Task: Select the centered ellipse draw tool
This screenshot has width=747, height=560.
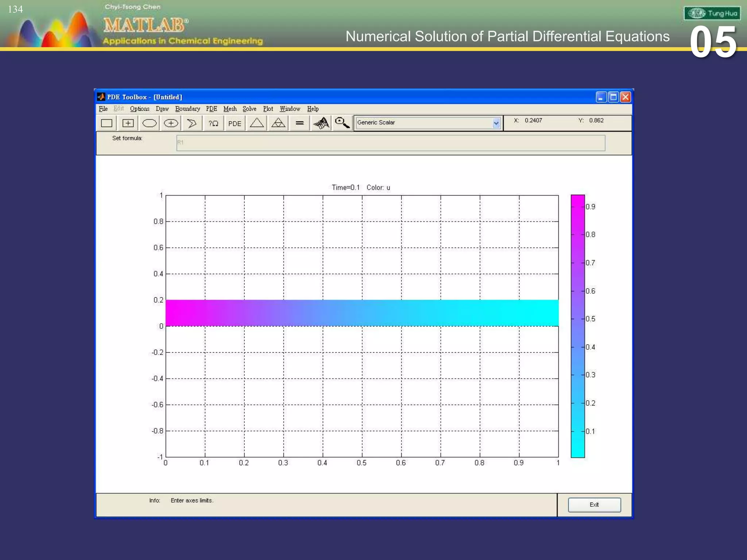Action: pyautogui.click(x=171, y=123)
